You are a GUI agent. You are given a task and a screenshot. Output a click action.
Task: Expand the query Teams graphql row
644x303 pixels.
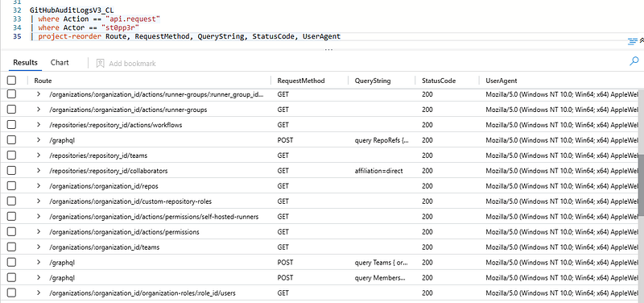click(39, 262)
